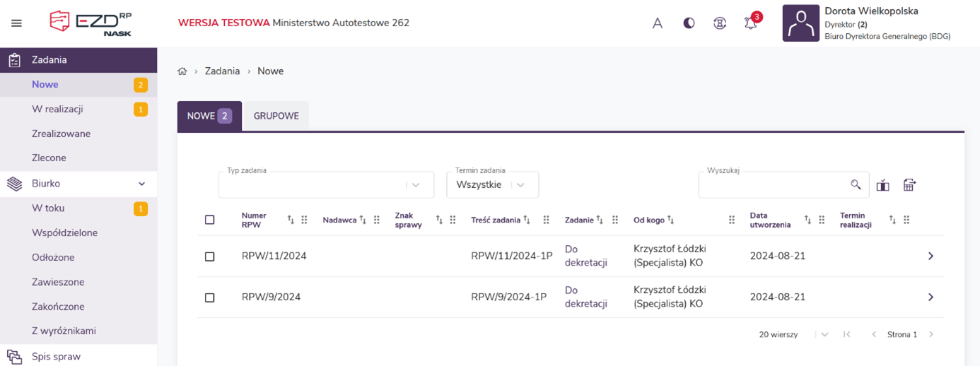Click the user profile avatar
The width and height of the screenshot is (980, 366).
tap(800, 23)
